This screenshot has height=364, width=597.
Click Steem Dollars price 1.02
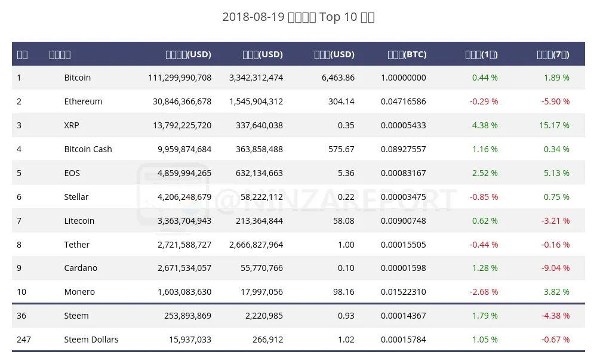(x=346, y=340)
